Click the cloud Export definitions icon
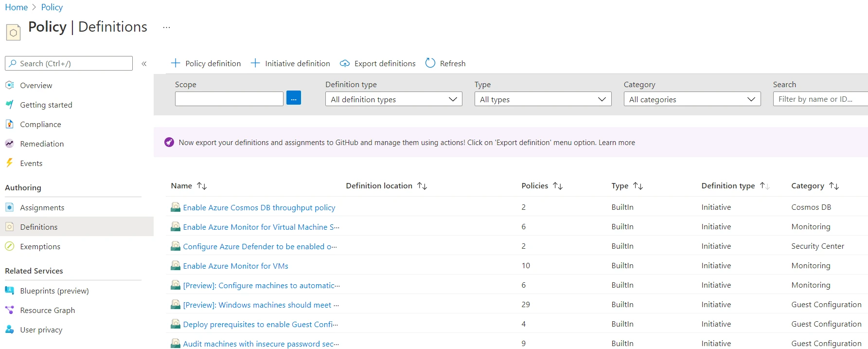 pyautogui.click(x=345, y=63)
